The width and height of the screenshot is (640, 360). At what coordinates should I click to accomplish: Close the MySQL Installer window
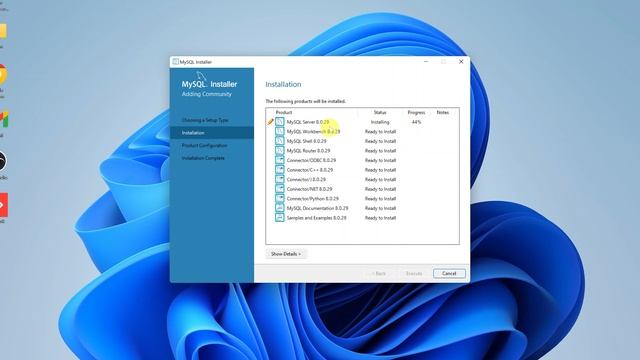point(461,62)
